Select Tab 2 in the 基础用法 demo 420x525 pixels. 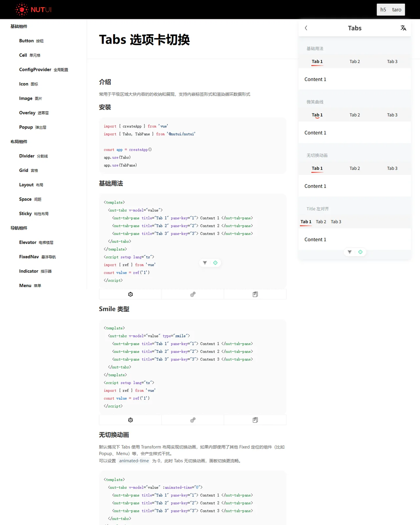(355, 61)
